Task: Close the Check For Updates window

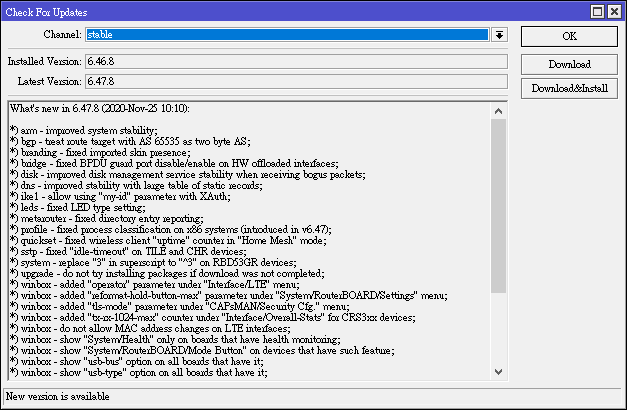Action: point(614,12)
